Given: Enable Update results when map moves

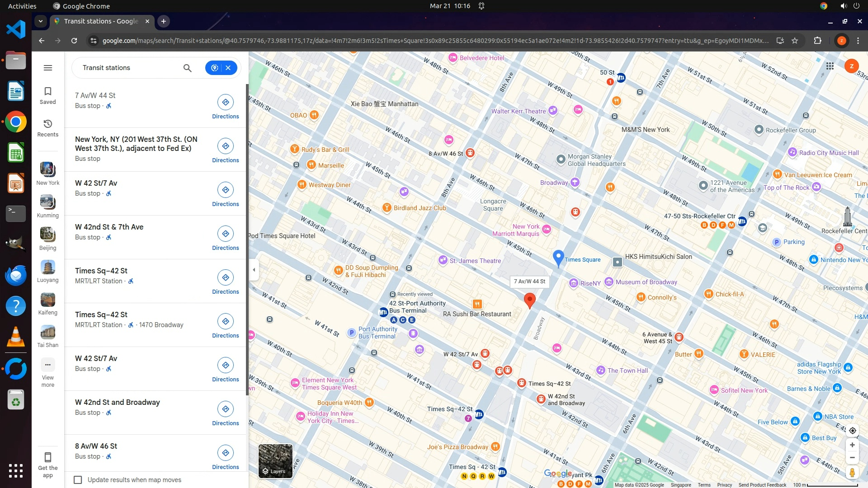Looking at the screenshot, I should pyautogui.click(x=78, y=480).
